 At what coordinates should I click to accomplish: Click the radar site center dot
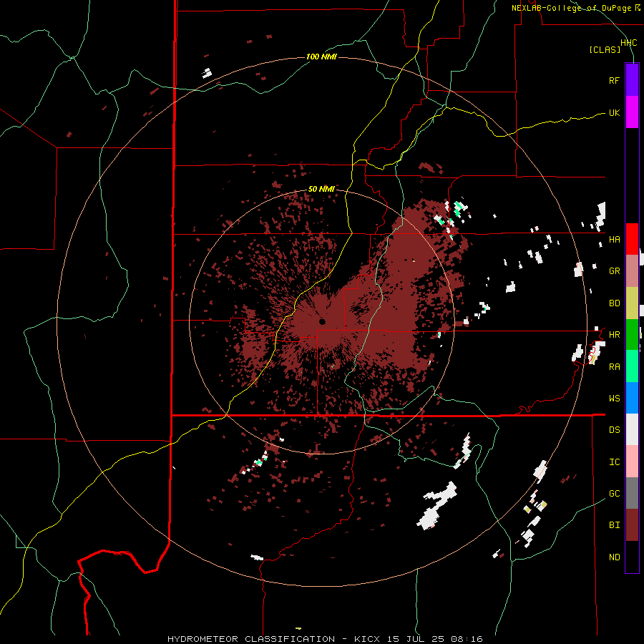[322, 321]
